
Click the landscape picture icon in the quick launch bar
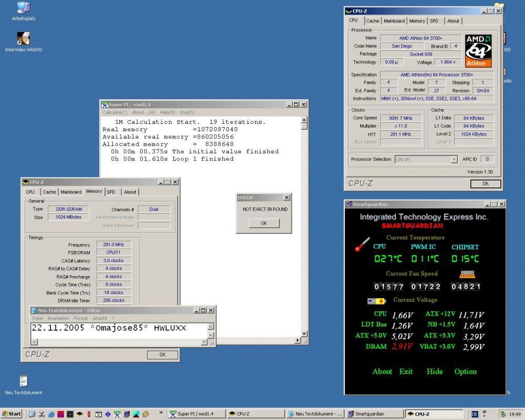(x=136, y=414)
